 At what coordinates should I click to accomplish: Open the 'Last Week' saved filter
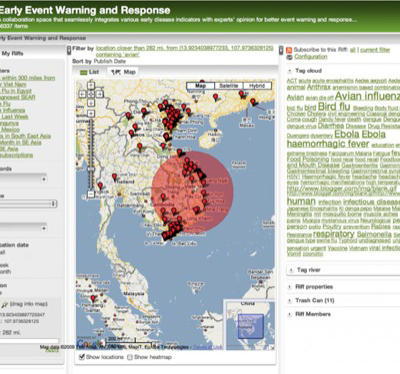point(15,117)
